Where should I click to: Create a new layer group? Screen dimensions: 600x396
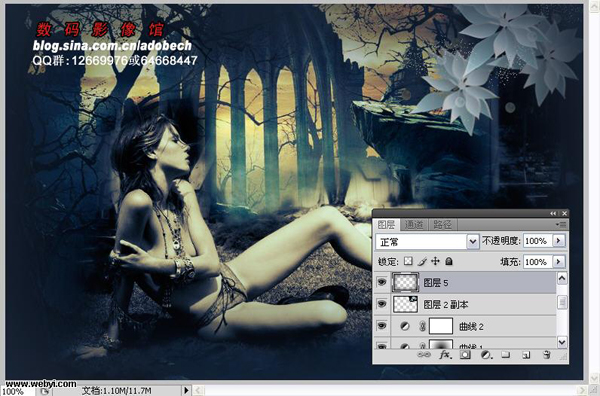point(506,355)
